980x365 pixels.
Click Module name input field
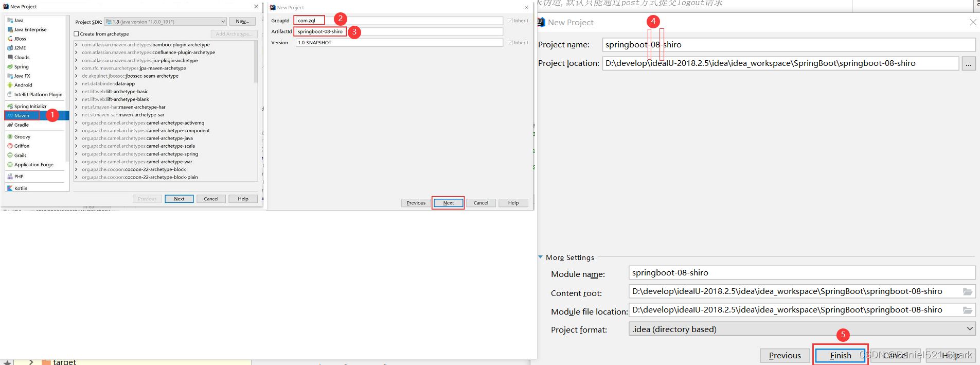coord(802,273)
